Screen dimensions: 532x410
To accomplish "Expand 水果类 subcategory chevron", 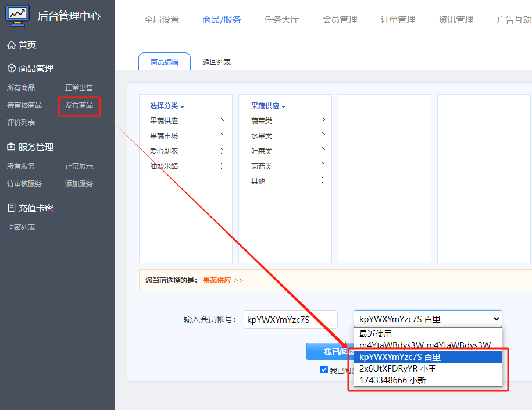I will point(323,135).
